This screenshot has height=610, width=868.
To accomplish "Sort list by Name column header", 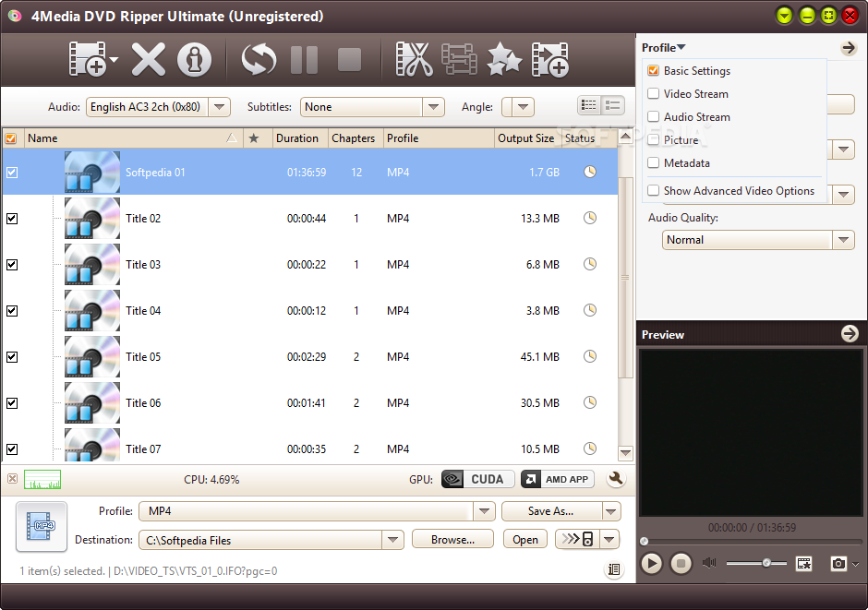I will point(133,138).
